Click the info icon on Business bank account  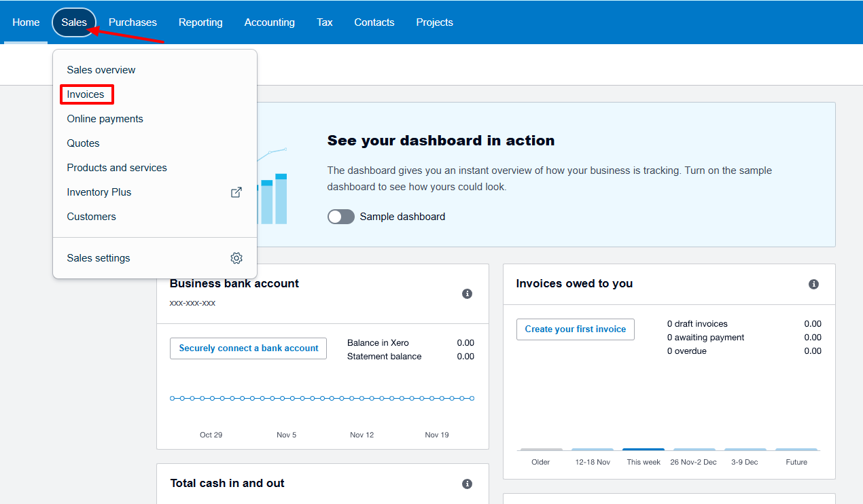[x=467, y=293]
